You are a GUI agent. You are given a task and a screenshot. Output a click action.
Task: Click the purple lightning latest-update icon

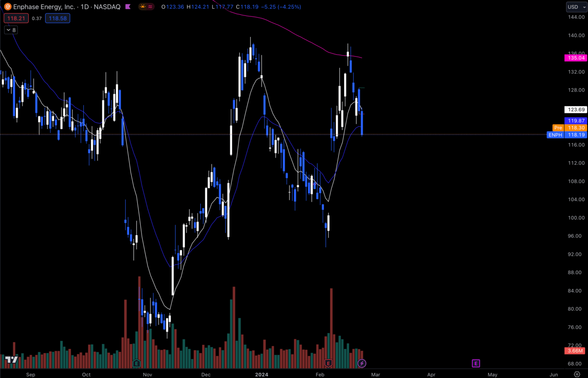[x=362, y=363]
